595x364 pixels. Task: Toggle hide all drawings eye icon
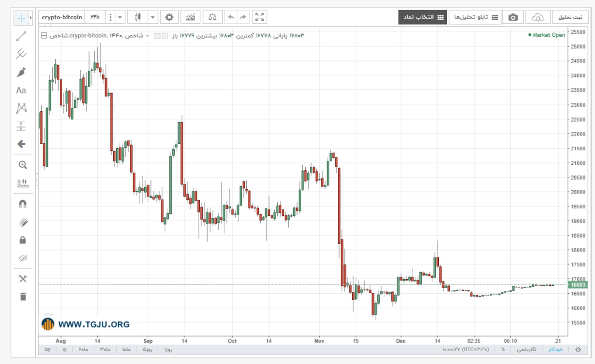23,258
